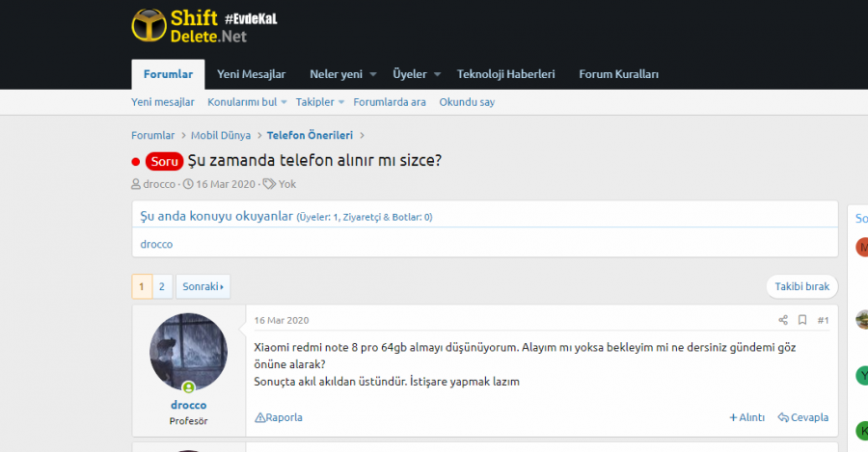Open drocco's avatar image in the post

coord(188,352)
